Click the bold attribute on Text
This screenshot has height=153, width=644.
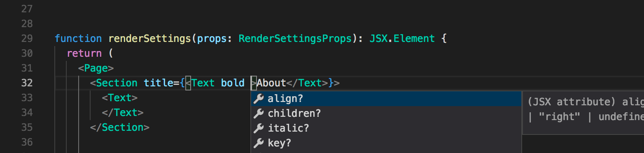pos(233,83)
